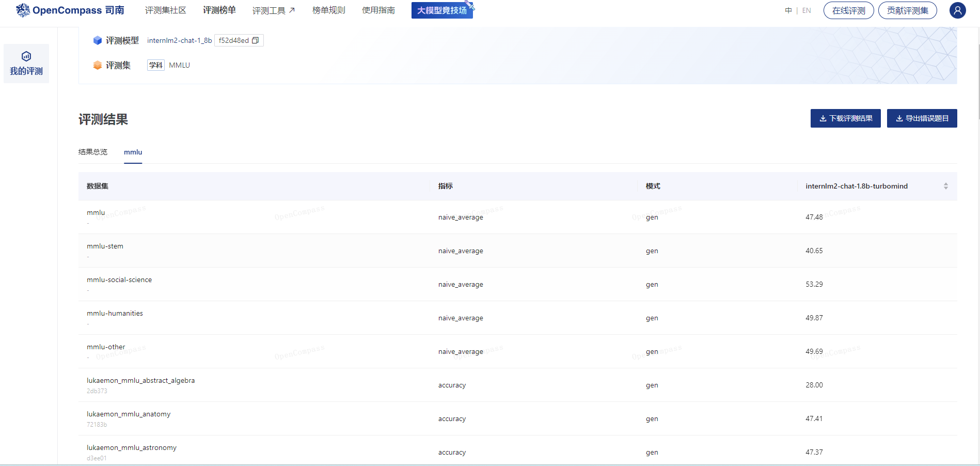Click the 47.41 score value
This screenshot has height=466, width=980.
814,418
